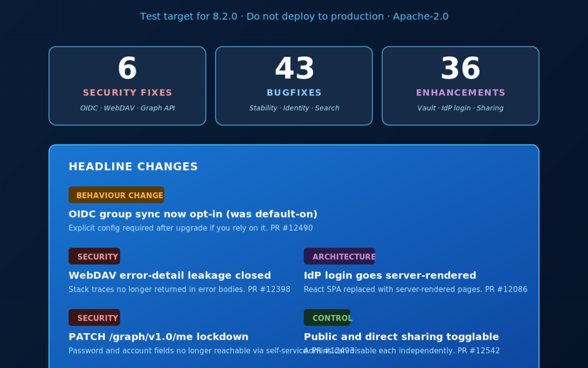Screen dimensions: 588x368
Task: Click SECURITY badge above WebDAV headline
Action: tap(94, 256)
